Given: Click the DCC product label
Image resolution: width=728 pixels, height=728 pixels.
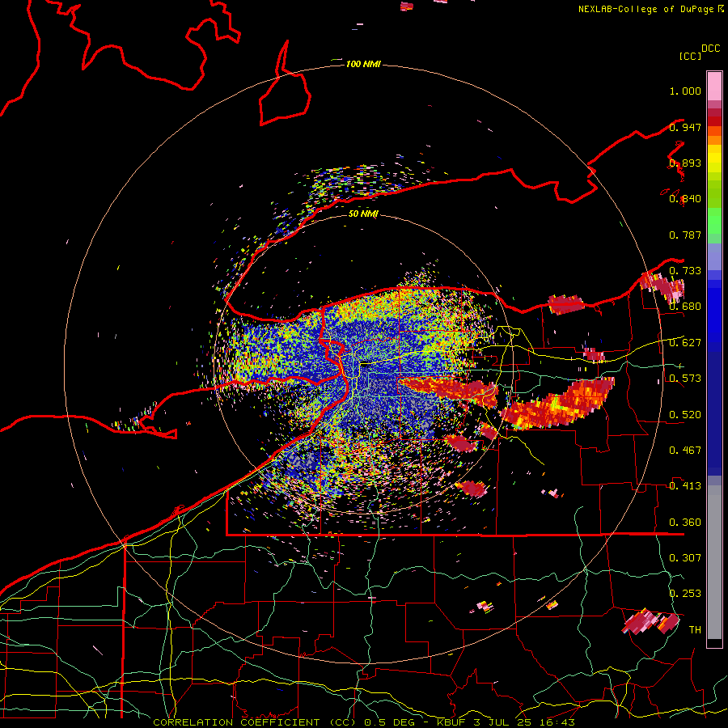Looking at the screenshot, I should 711,49.
